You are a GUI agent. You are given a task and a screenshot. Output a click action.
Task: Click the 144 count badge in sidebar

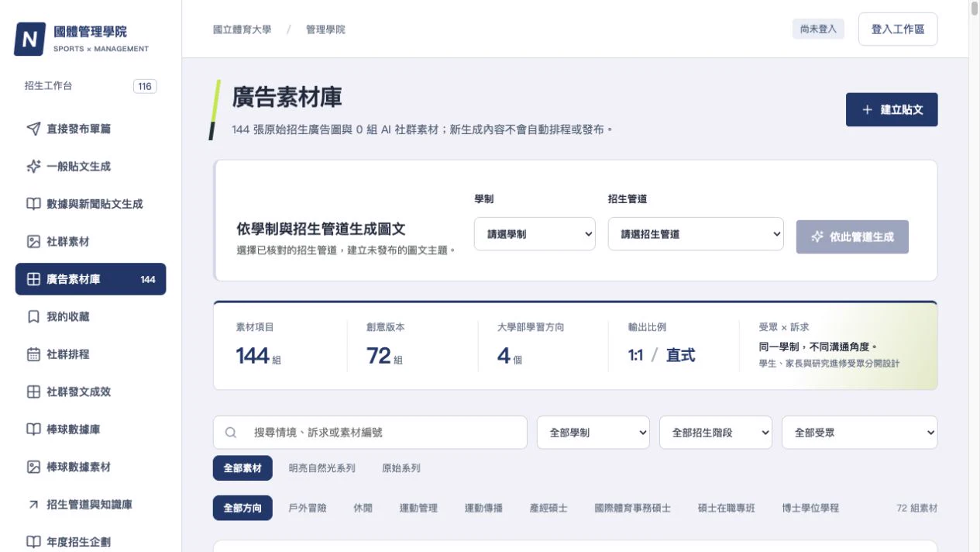[x=148, y=280]
